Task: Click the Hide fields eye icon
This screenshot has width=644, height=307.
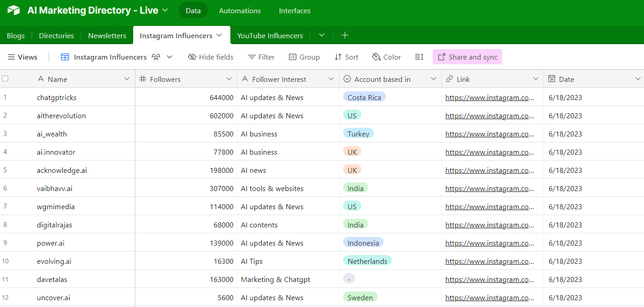Action: 192,57
